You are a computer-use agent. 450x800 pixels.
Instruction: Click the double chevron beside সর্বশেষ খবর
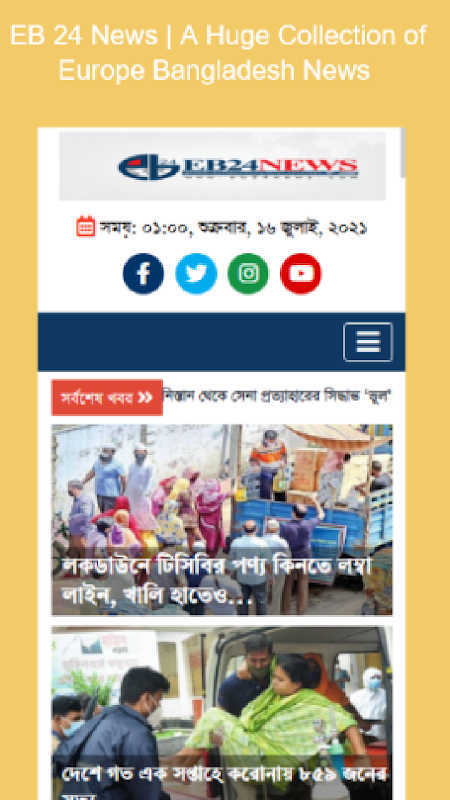pos(145,397)
